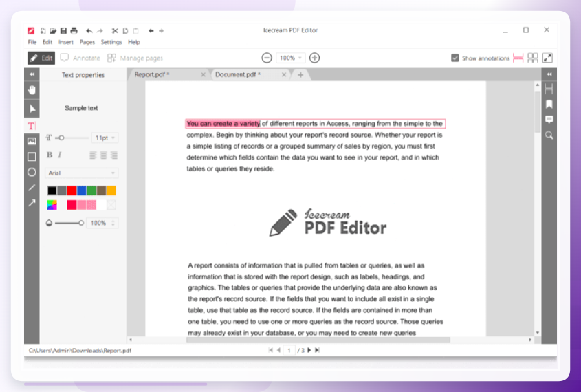Switch to Annotate mode

[x=80, y=58]
